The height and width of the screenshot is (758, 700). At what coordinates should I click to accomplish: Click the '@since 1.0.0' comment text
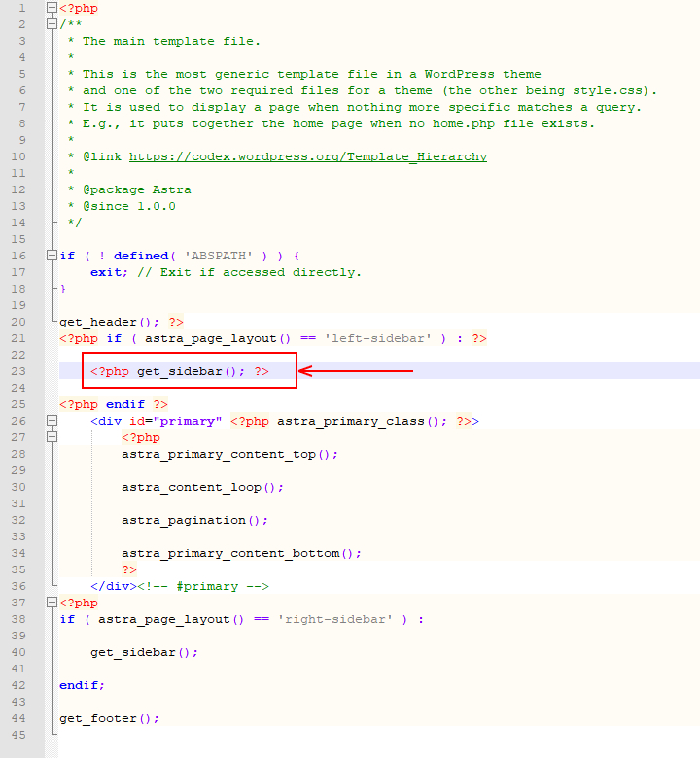pyautogui.click(x=129, y=206)
